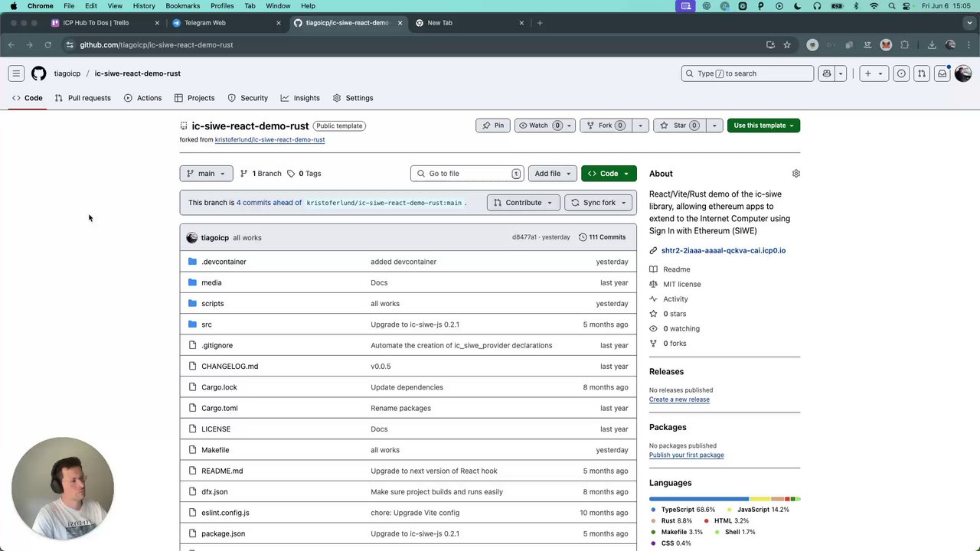Switch to ICP Hub To Dos Trello tab
The width and height of the screenshot is (980, 551).
click(x=106, y=23)
